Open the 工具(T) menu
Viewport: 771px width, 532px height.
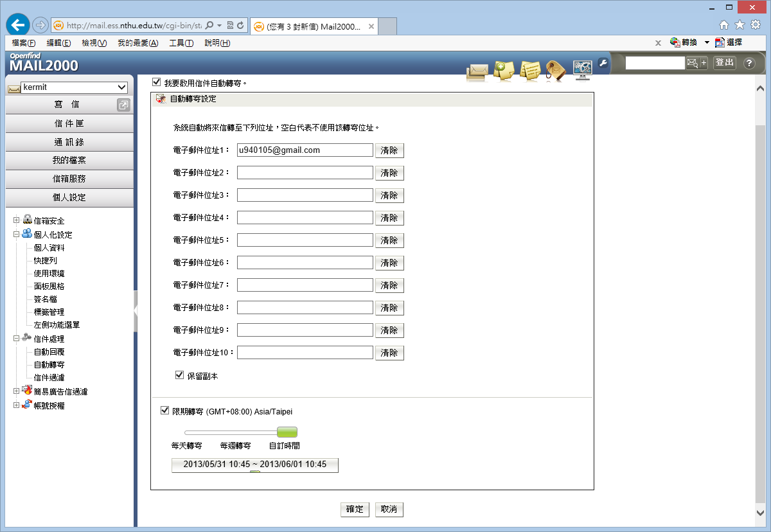(x=181, y=43)
